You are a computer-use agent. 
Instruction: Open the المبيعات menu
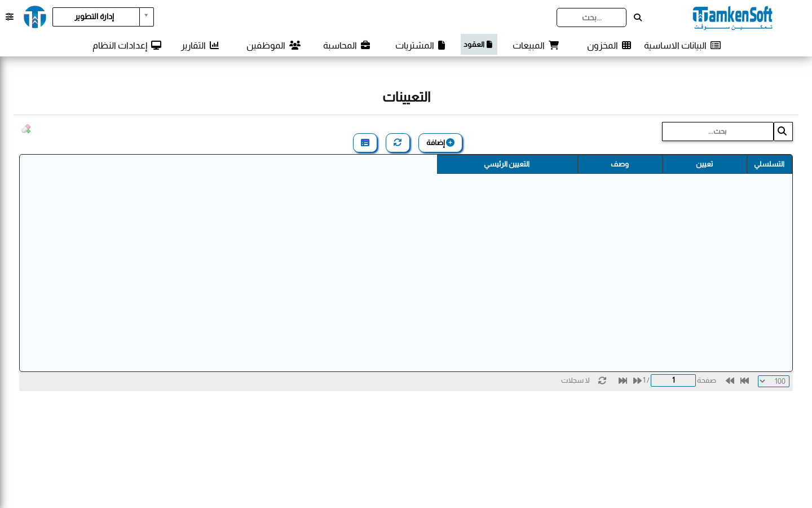(536, 45)
